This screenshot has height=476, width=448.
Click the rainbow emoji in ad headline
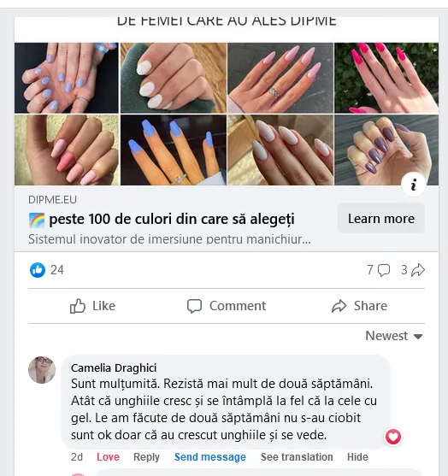(x=37, y=220)
